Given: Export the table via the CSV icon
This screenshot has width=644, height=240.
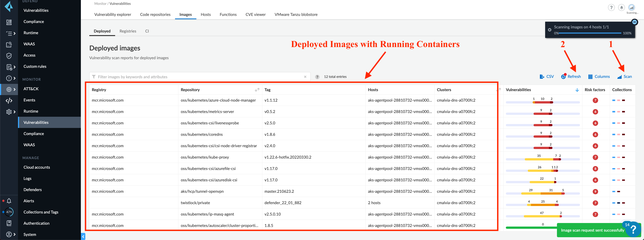Looking at the screenshot, I should (x=542, y=77).
